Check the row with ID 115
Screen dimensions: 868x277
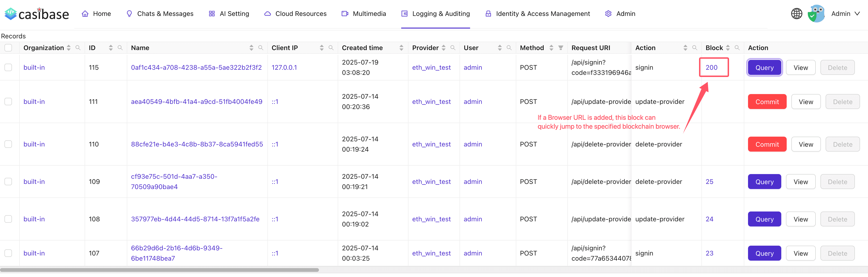coord(8,67)
